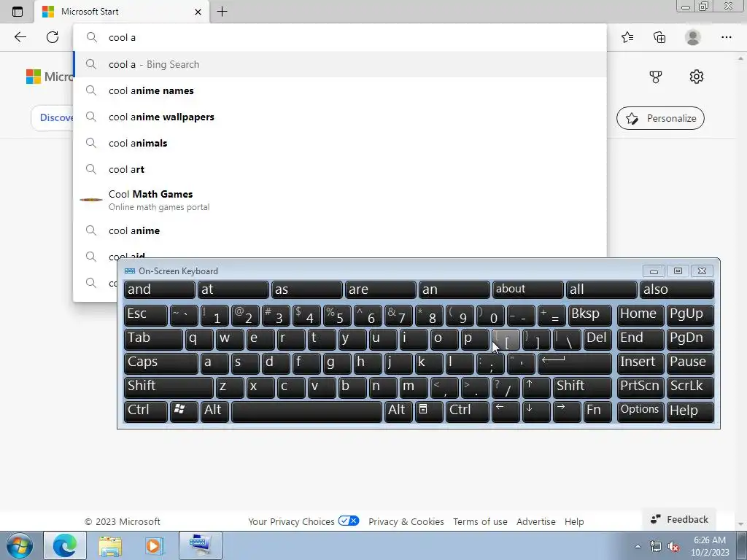747x560 pixels.
Task: Tap the Del key on the keyboard
Action: coord(597,338)
